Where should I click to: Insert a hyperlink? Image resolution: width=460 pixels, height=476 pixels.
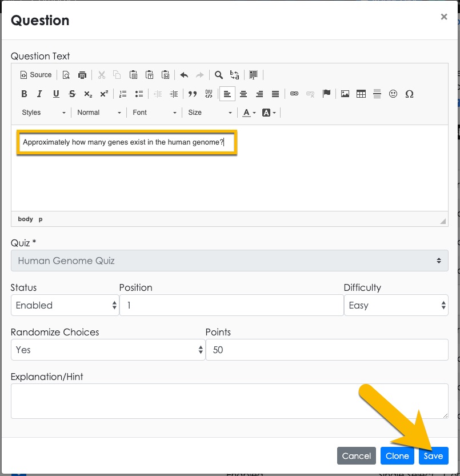(294, 94)
